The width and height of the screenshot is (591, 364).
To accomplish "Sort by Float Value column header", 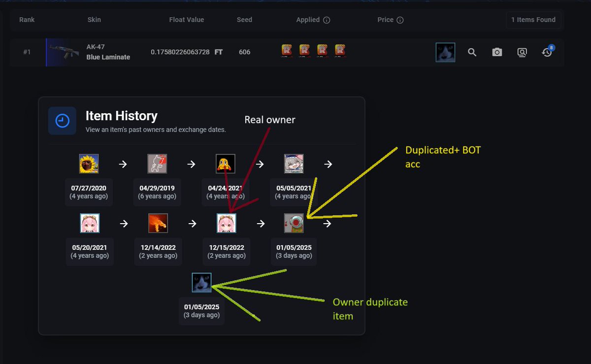I will [x=187, y=20].
